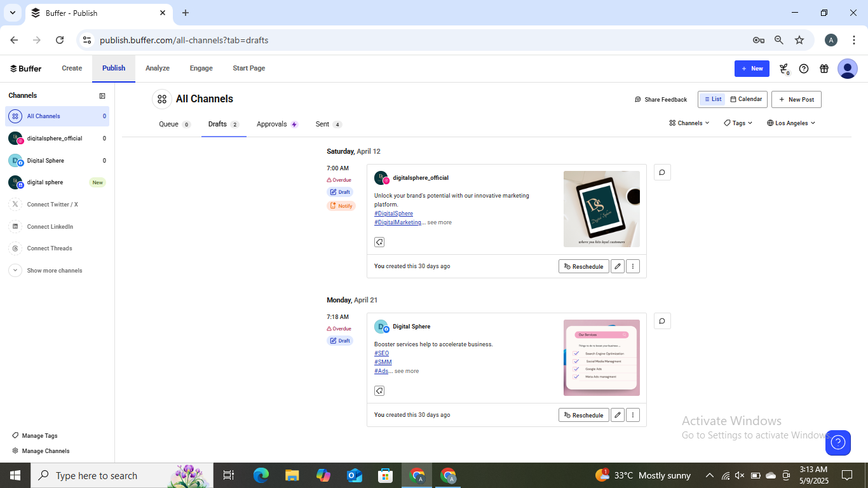Open comment icon for digitalsphere_official draft
Screen dimensions: 868x488
click(662, 172)
